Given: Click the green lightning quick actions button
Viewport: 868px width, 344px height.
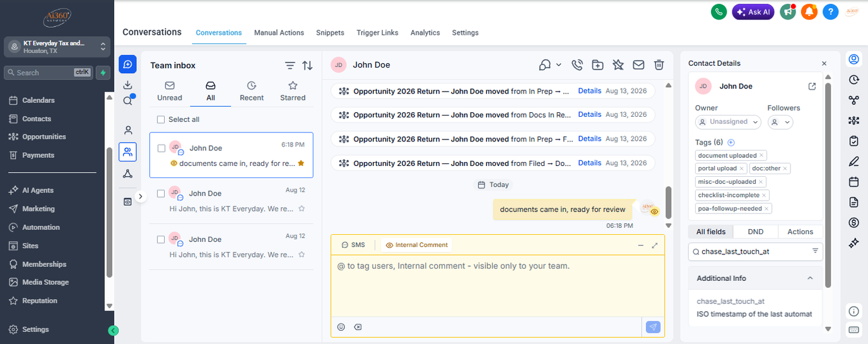Looking at the screenshot, I should point(103,73).
